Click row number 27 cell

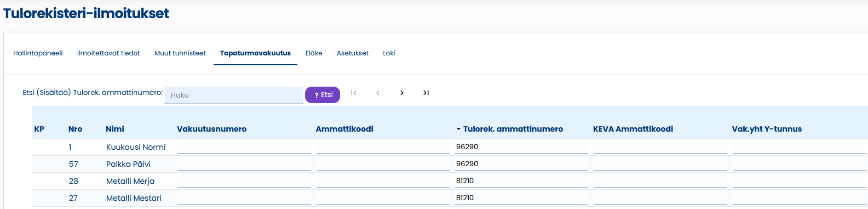[73, 198]
